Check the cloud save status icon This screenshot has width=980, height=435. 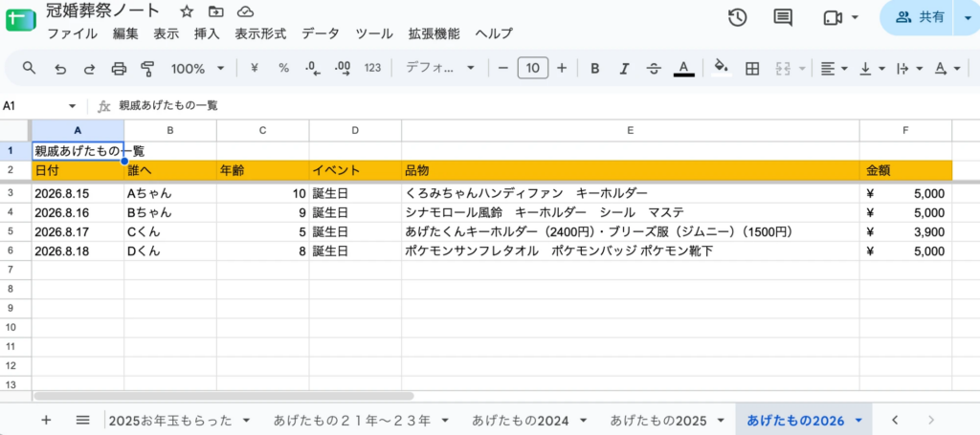tap(246, 11)
